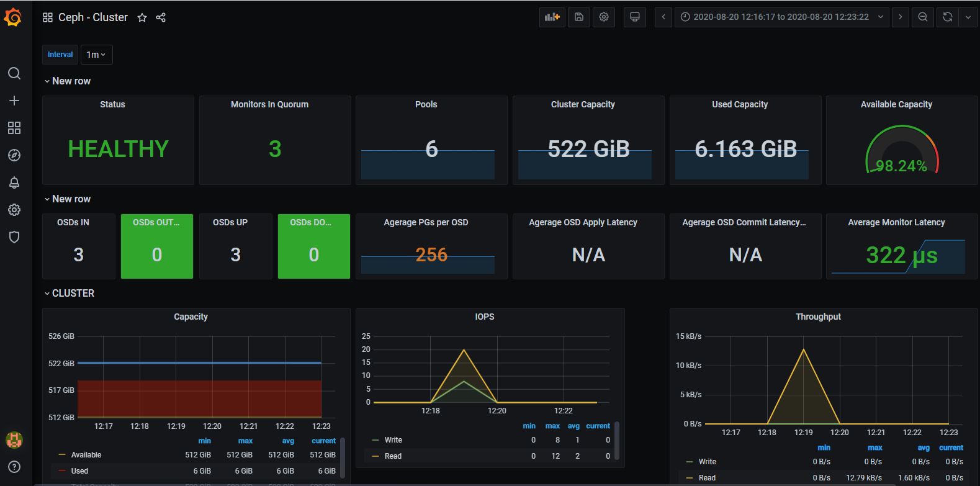Star the Ceph - Cluster dashboard
Screen dimensions: 980x486
(142, 17)
